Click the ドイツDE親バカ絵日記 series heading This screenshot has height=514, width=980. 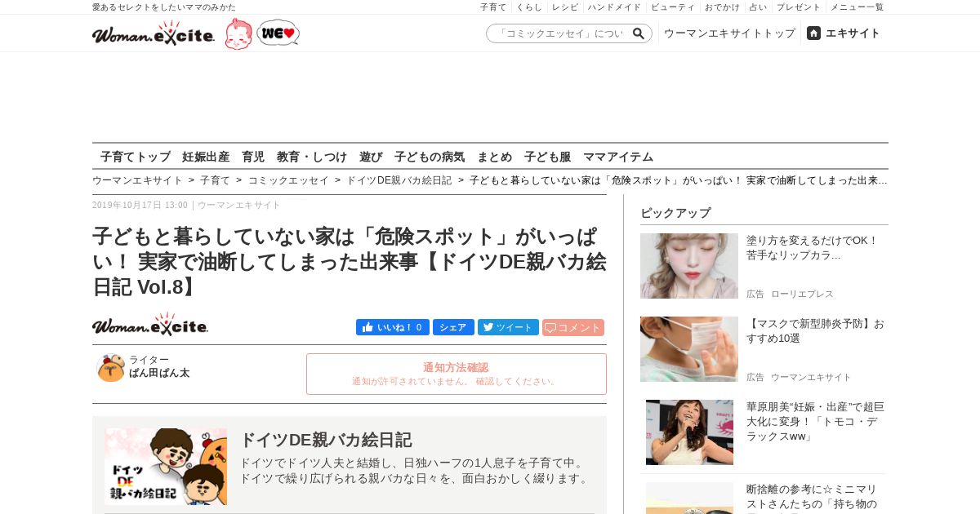coord(325,440)
